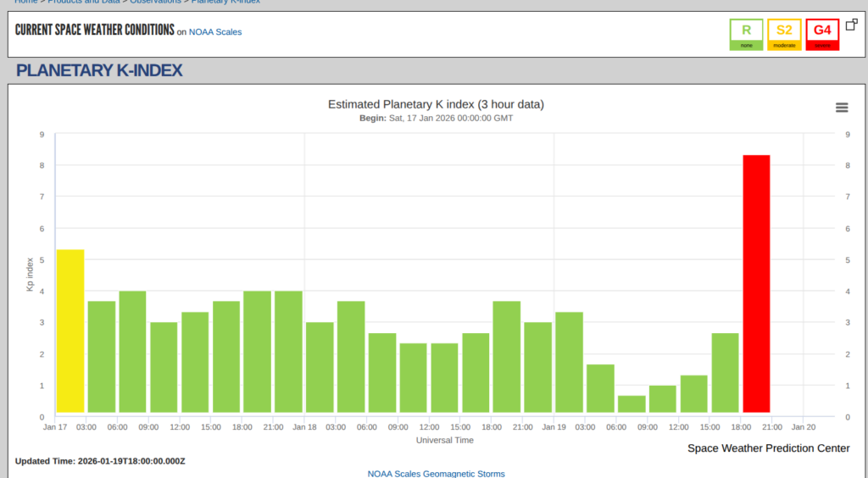Image resolution: width=868 pixels, height=478 pixels.
Task: Click the yellow Kp bar at Jan 17
Action: point(70,331)
